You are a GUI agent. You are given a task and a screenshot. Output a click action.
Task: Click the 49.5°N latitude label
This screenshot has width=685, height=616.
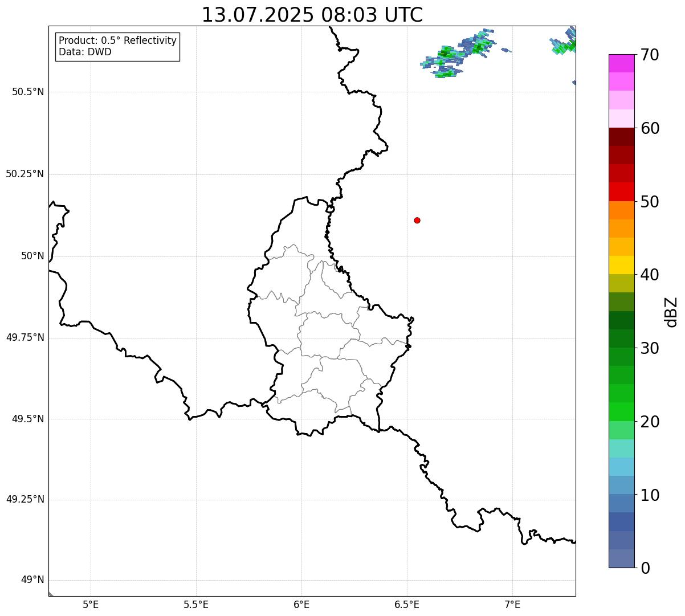click(x=28, y=419)
